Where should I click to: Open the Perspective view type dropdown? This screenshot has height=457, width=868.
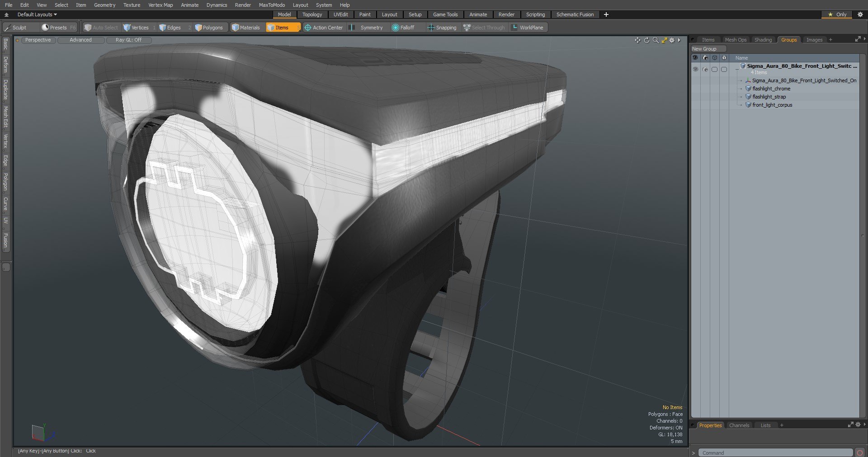pos(38,40)
